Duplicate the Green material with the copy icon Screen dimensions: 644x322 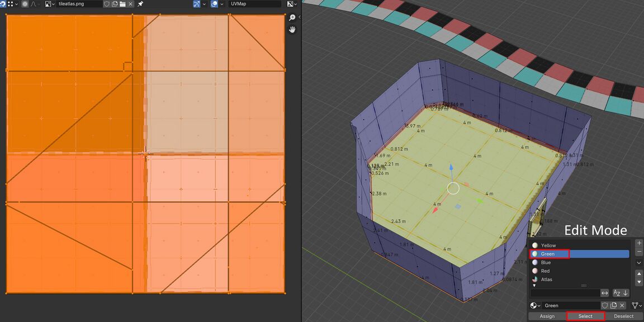[613, 306]
